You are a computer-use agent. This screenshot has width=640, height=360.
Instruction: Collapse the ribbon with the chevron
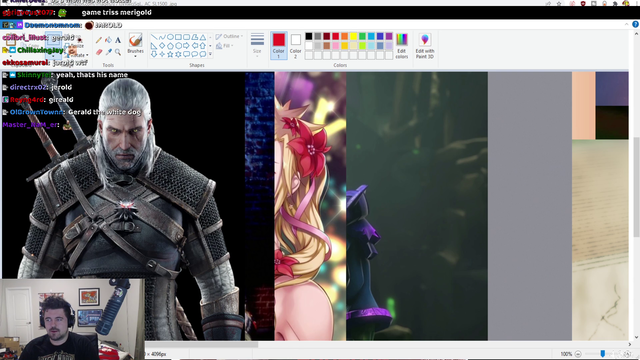pyautogui.click(x=627, y=24)
